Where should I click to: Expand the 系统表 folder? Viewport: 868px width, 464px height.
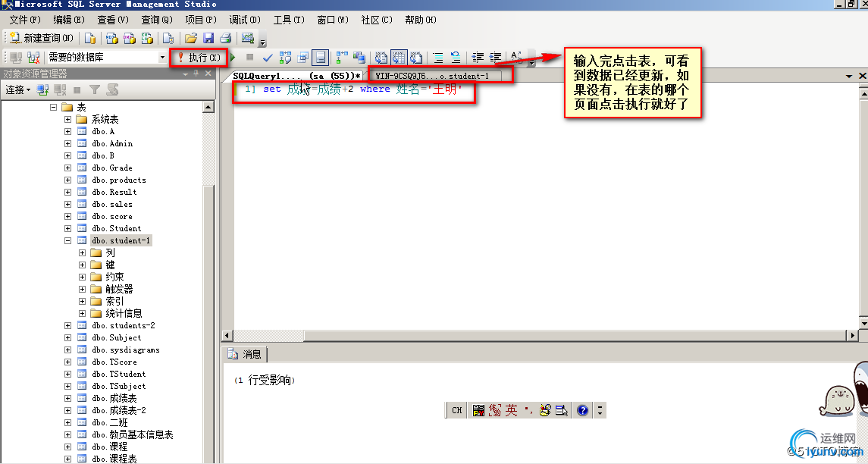coord(67,120)
